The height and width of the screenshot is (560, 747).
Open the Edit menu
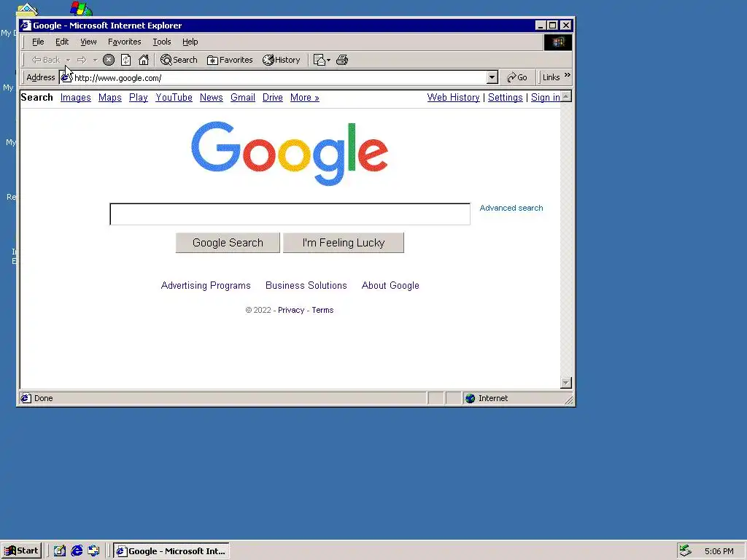[62, 42]
